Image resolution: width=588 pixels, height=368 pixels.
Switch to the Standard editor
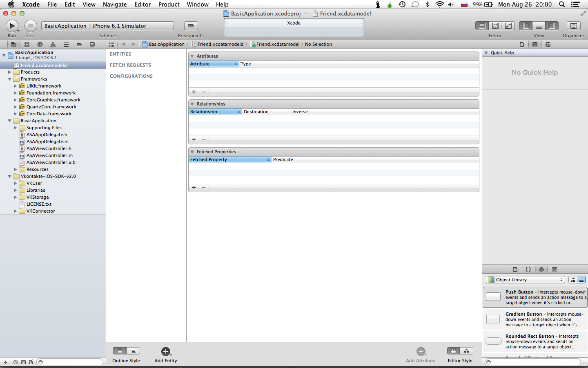(x=482, y=26)
